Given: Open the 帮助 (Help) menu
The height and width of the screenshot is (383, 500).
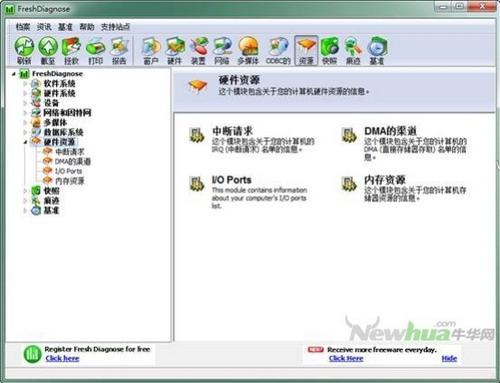Looking at the screenshot, I should click(x=87, y=27).
